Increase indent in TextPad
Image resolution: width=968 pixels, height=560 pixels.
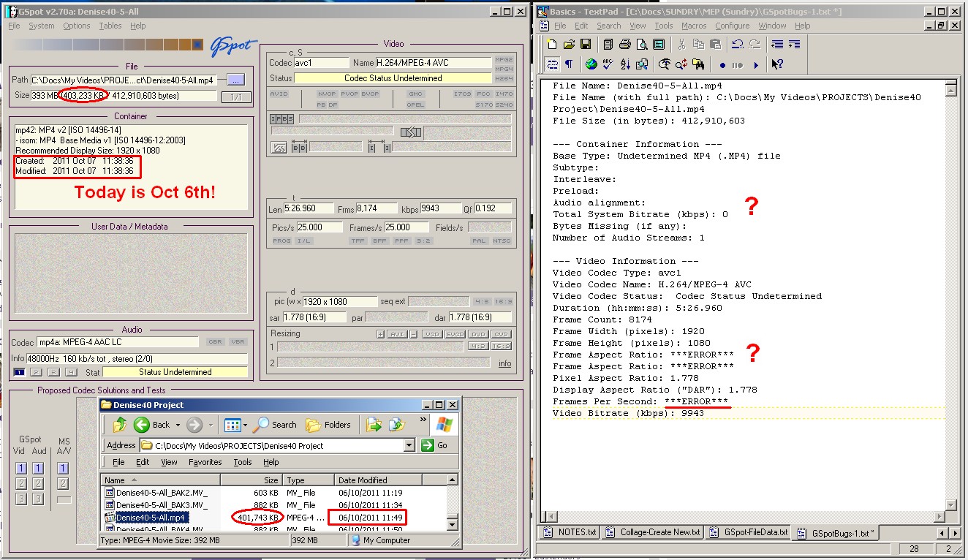pyautogui.click(x=794, y=45)
